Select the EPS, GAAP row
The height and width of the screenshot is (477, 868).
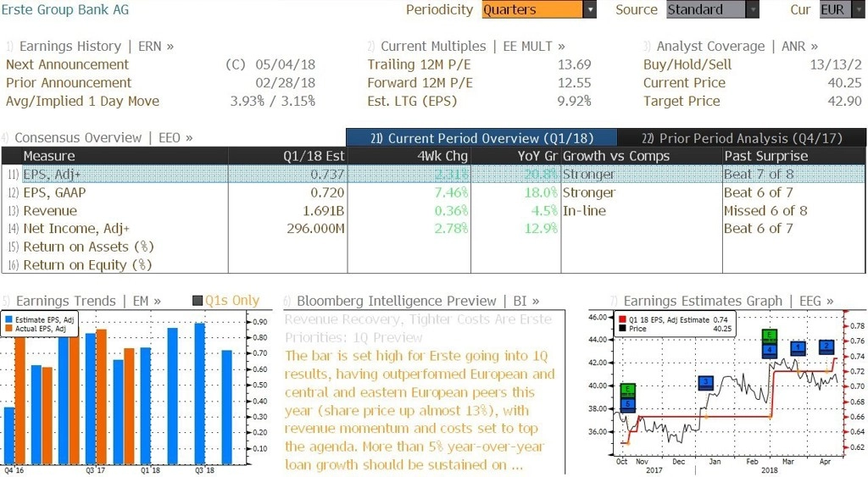(433, 192)
